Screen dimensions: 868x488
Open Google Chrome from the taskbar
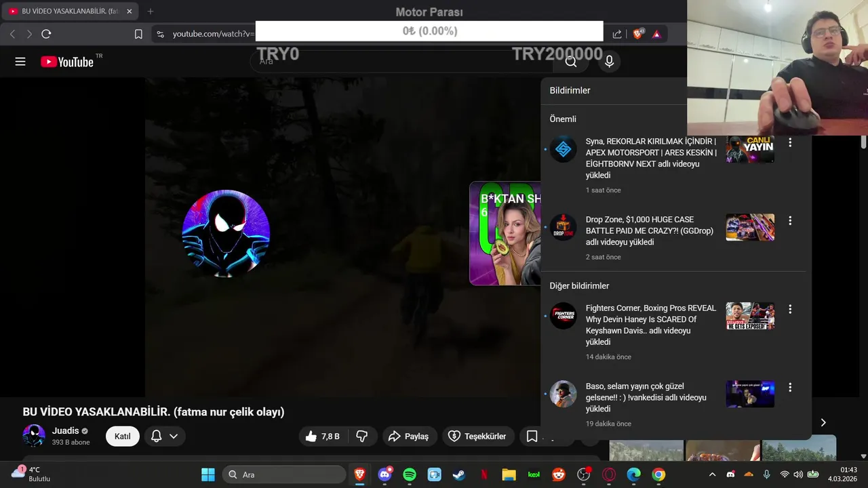658,474
